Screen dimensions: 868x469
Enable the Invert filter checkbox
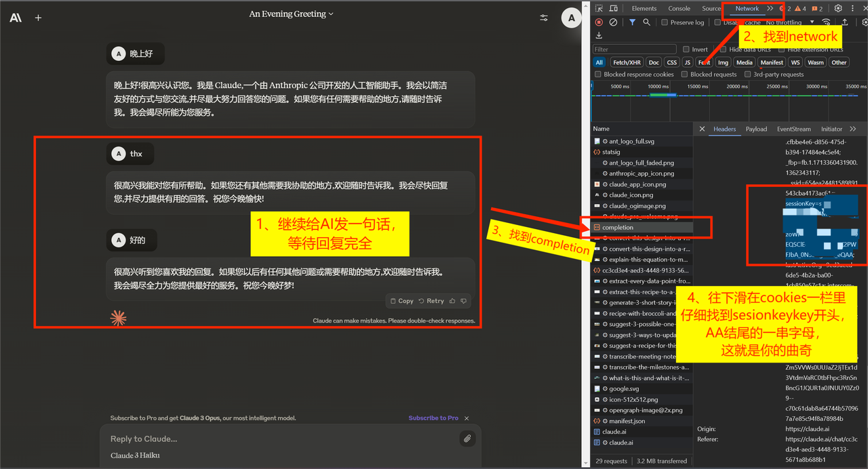tap(686, 49)
